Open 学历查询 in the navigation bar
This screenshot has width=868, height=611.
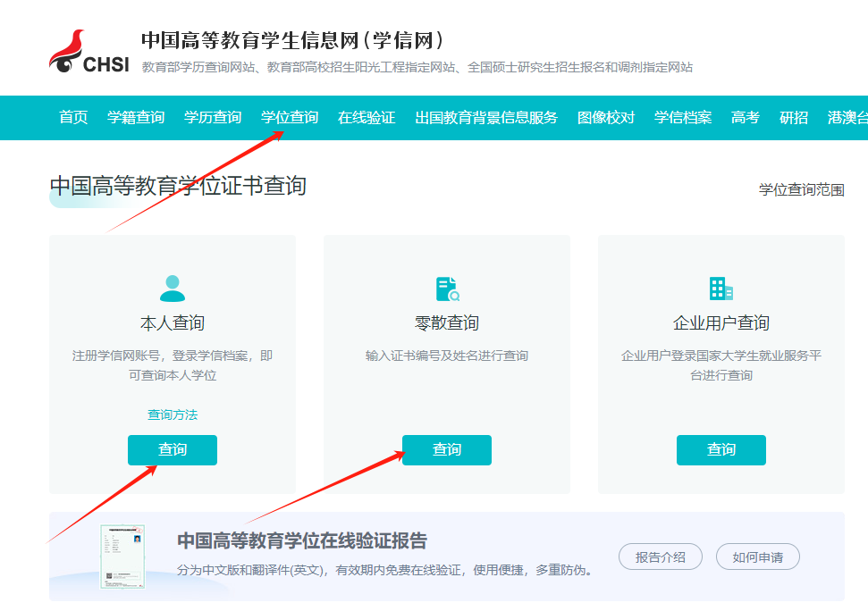[213, 117]
